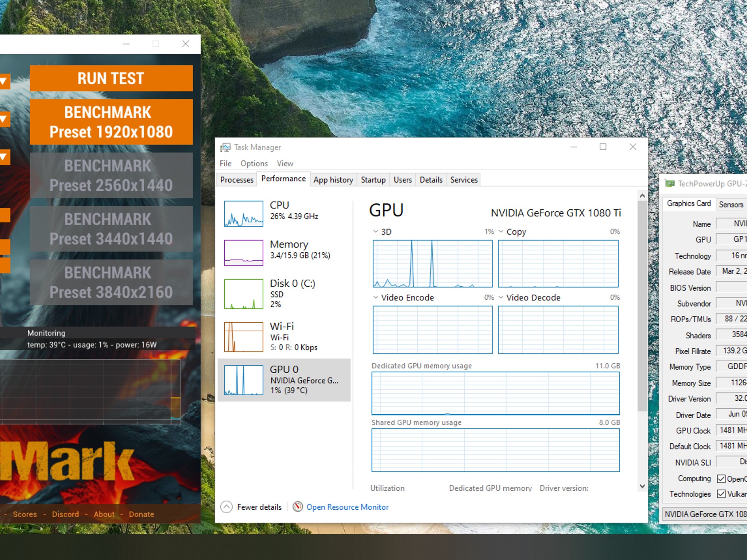The image size is (747, 560).
Task: Start the Benchmark Preset 3440x1440
Action: 111,229
